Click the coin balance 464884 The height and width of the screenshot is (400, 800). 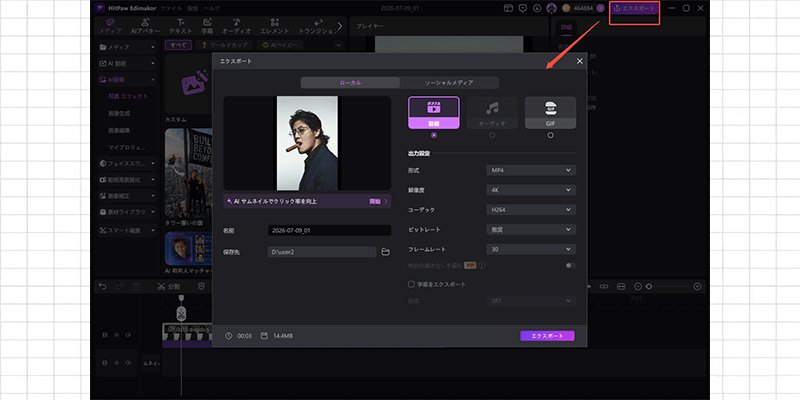(x=582, y=8)
